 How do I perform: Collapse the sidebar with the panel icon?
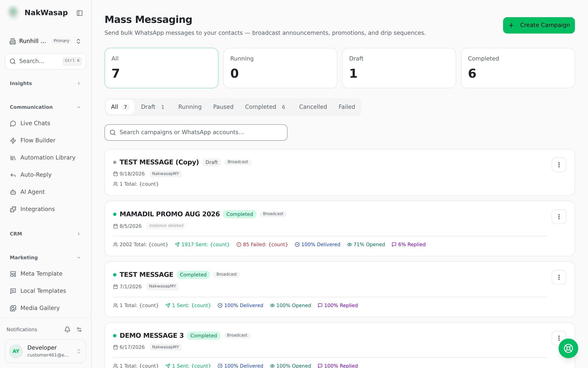pos(79,13)
